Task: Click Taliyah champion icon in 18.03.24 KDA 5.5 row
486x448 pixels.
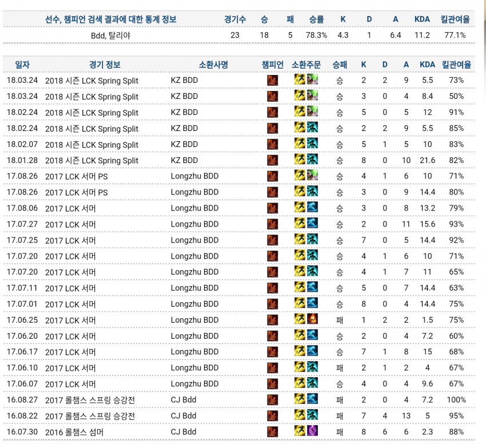Action: point(272,80)
